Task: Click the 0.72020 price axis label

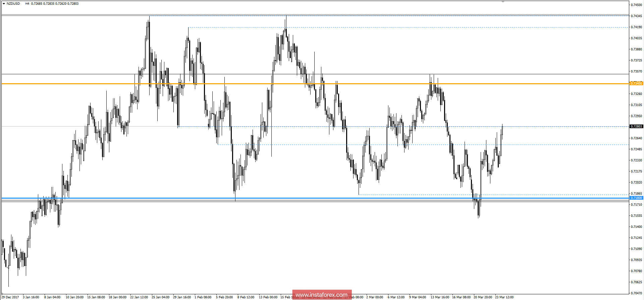Action: [x=637, y=183]
